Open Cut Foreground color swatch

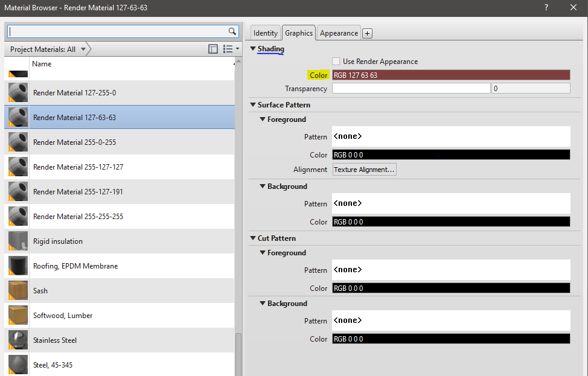tap(451, 288)
